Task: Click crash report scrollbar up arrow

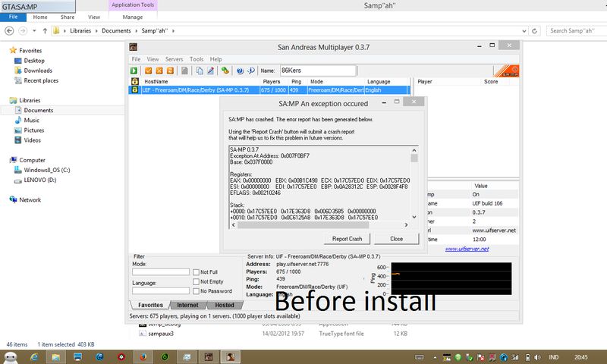Action: 414,150
